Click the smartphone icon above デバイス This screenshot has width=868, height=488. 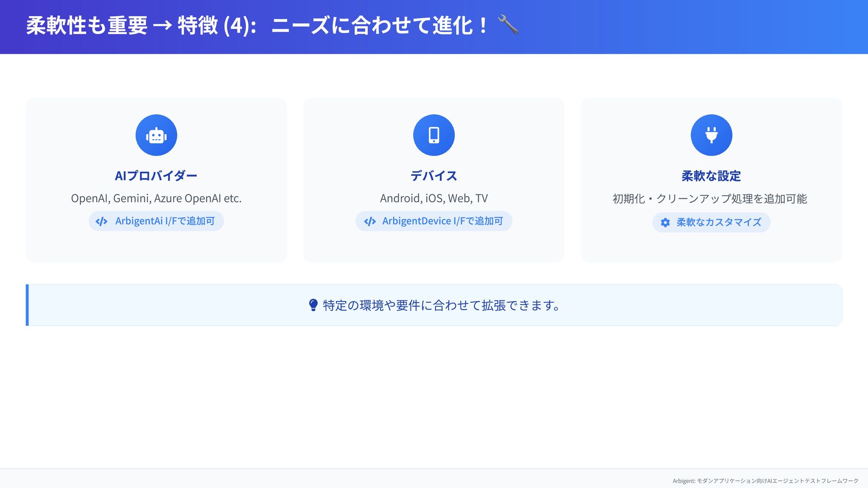tap(434, 135)
